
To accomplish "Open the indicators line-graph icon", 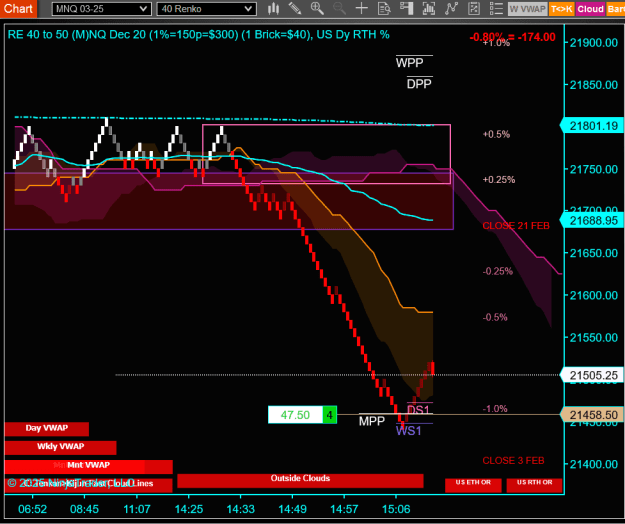I will tap(451, 8).
